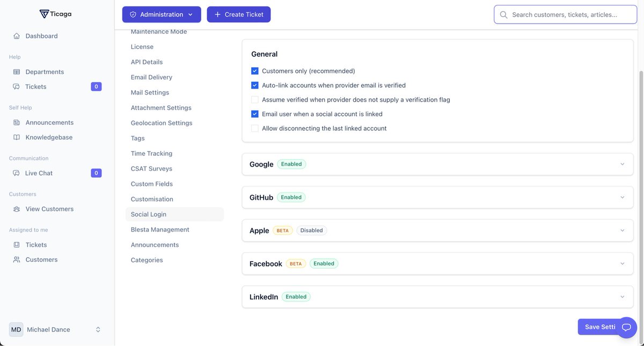Enable assume verified when provider lacks verification flag

click(x=254, y=99)
